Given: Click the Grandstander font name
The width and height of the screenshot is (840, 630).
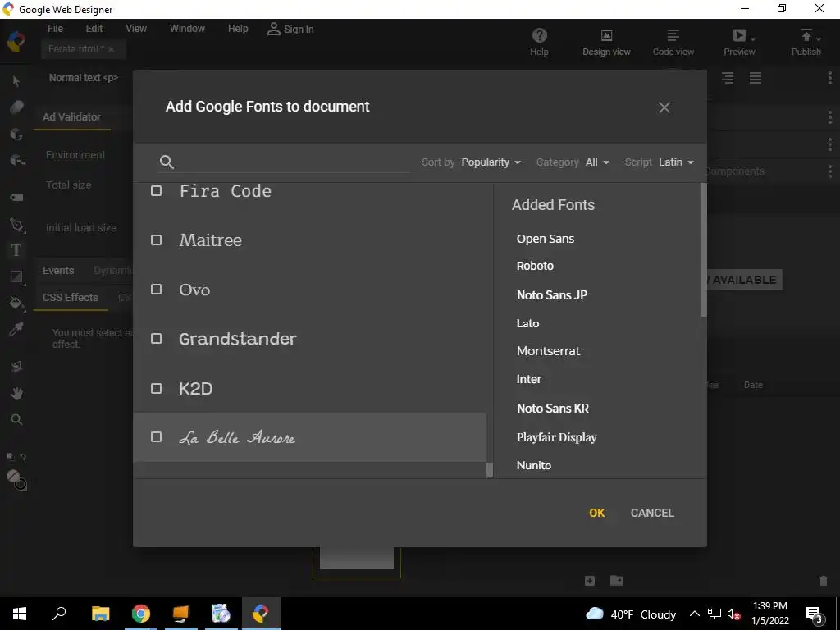Looking at the screenshot, I should pos(237,339).
